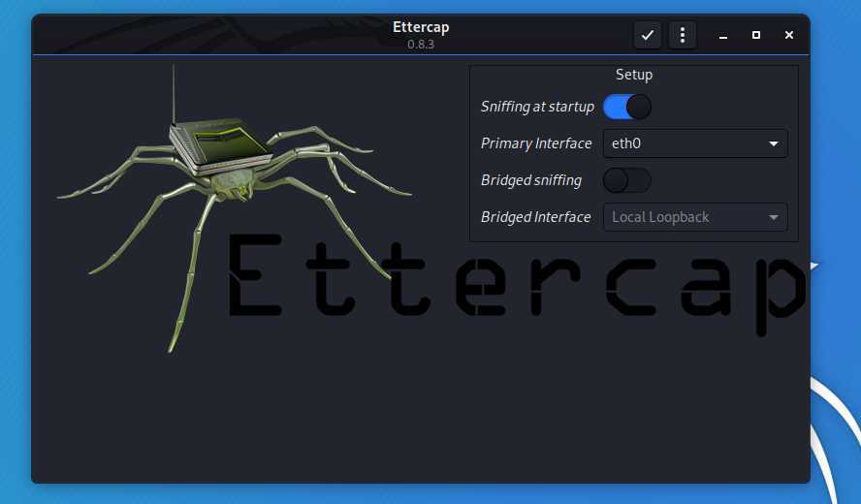The image size is (861, 504).
Task: Toggle Sniffing at startup switch
Action: click(627, 107)
